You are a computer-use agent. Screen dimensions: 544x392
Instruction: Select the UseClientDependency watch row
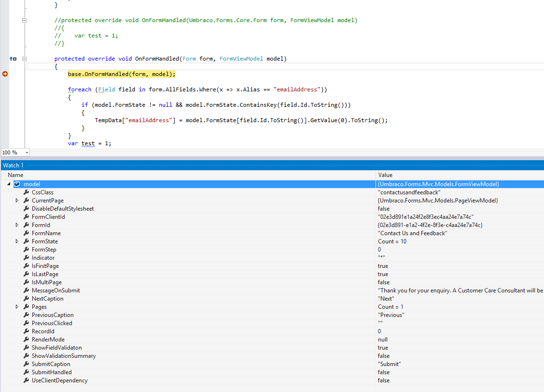(274, 380)
